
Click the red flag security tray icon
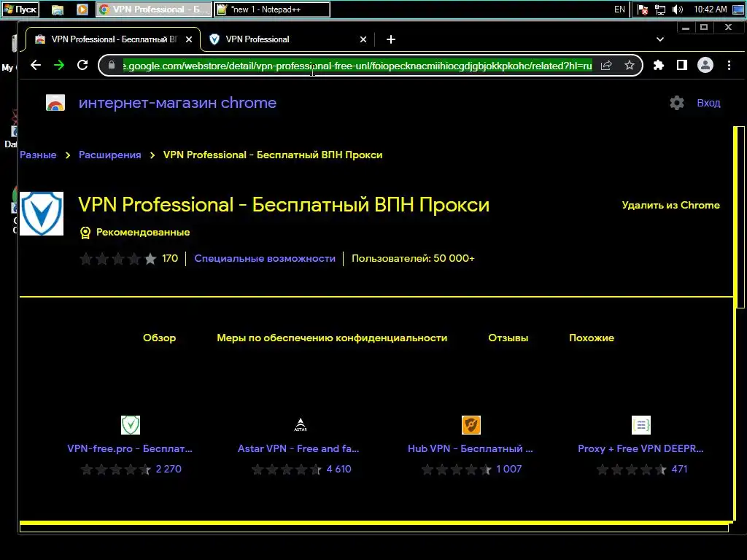(643, 9)
